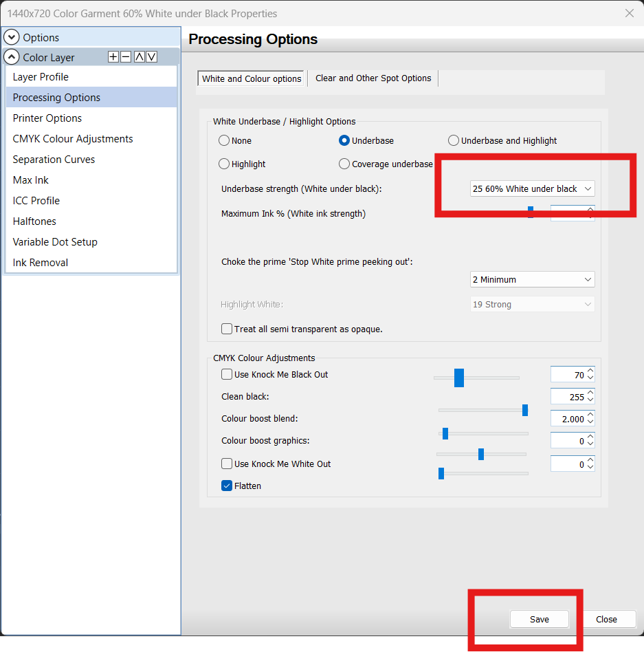Click the Save button
644x652 pixels.
pyautogui.click(x=540, y=619)
